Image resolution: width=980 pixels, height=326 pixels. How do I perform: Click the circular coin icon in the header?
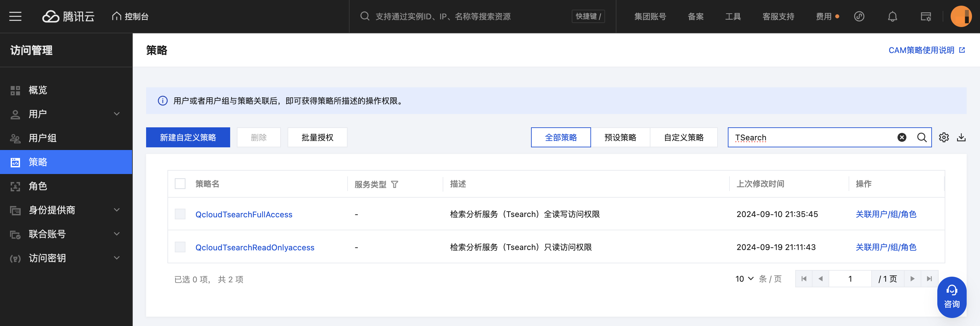pyautogui.click(x=859, y=16)
